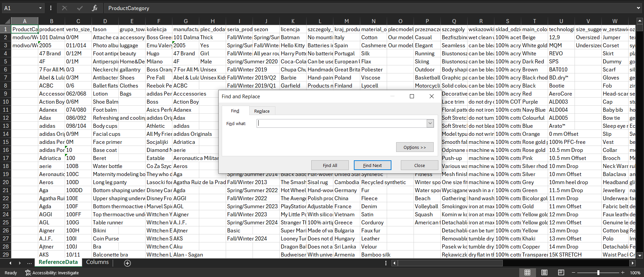Go to previous sheet tab arrow

click(10, 263)
